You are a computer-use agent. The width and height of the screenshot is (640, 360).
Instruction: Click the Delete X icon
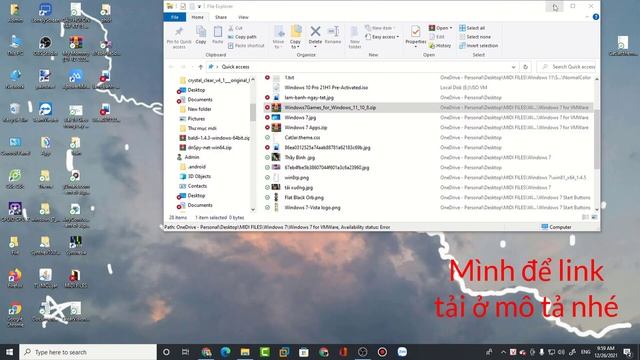pyautogui.click(x=315, y=31)
